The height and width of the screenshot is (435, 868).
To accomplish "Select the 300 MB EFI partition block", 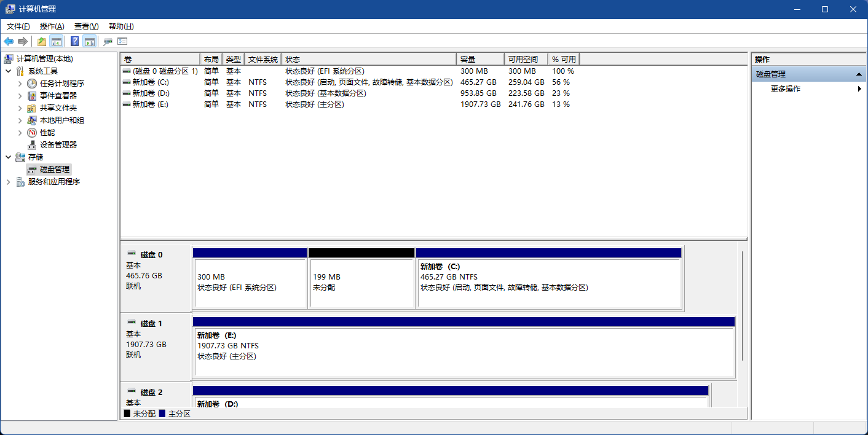I will pyautogui.click(x=250, y=278).
